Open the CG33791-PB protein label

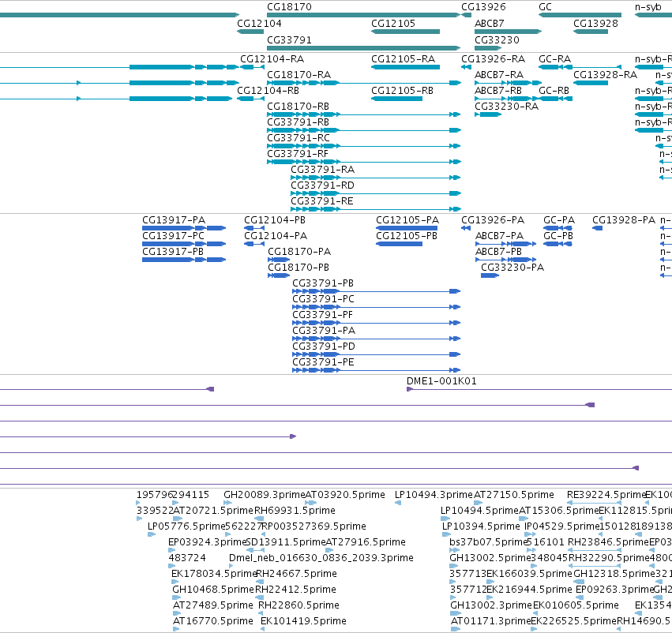pos(323,283)
